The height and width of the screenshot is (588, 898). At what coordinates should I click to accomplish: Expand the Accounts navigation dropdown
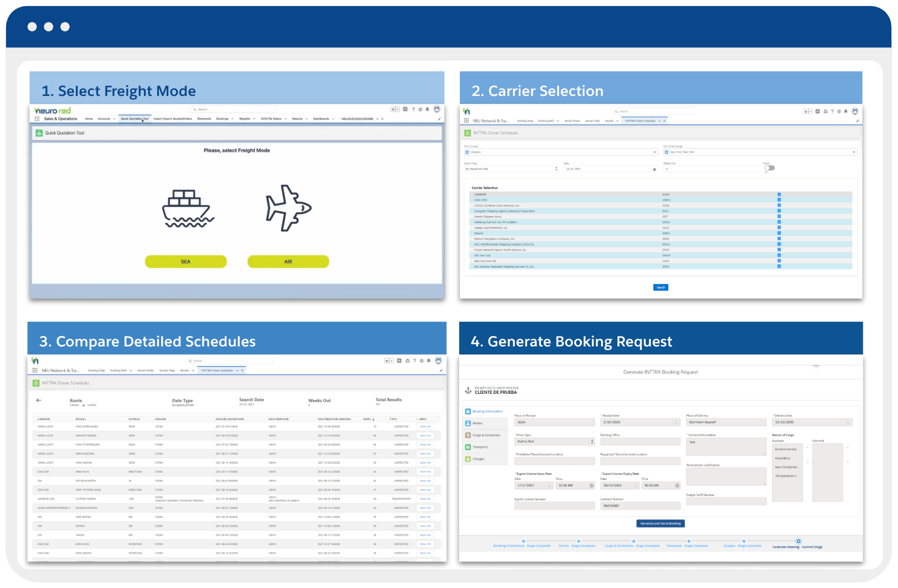[114, 118]
